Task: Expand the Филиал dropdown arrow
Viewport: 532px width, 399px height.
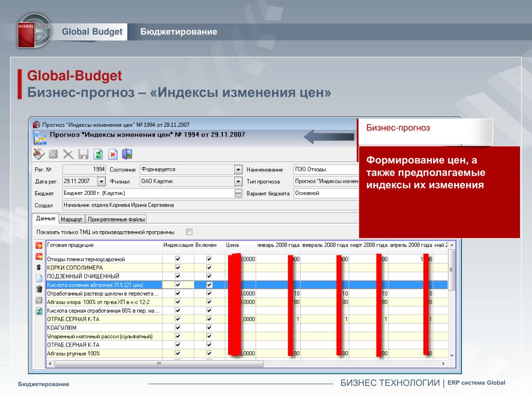Action: [x=238, y=181]
